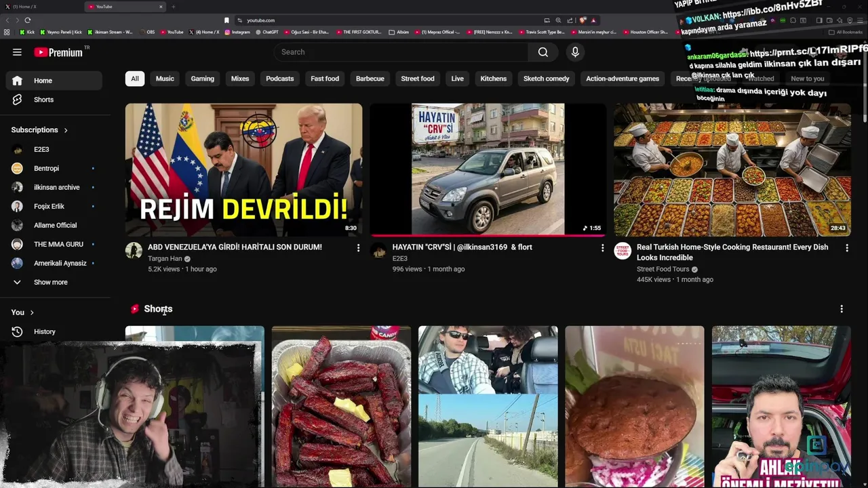Click the YouTube Premium logo
Screen dimensions: 868x488
pos(60,52)
